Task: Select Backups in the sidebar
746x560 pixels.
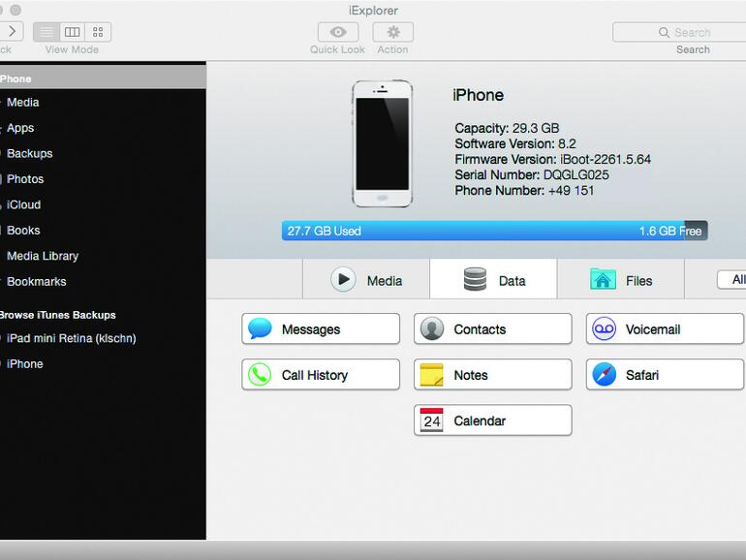Action: (x=103, y=154)
